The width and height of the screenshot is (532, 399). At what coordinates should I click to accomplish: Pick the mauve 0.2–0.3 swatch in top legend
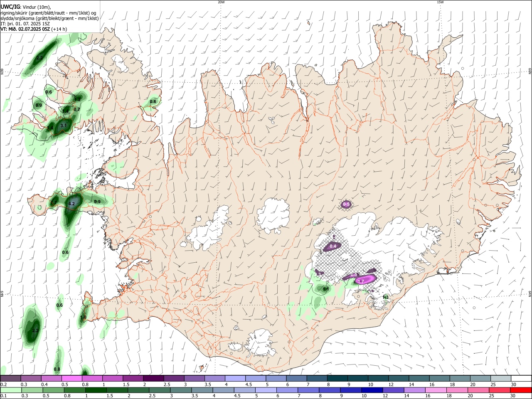[x=10, y=379]
